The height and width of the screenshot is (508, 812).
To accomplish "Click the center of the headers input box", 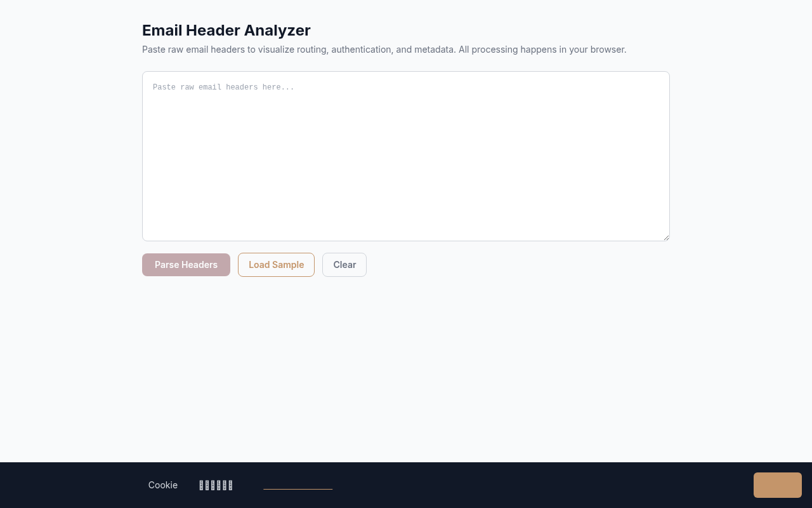I will 406,156.
